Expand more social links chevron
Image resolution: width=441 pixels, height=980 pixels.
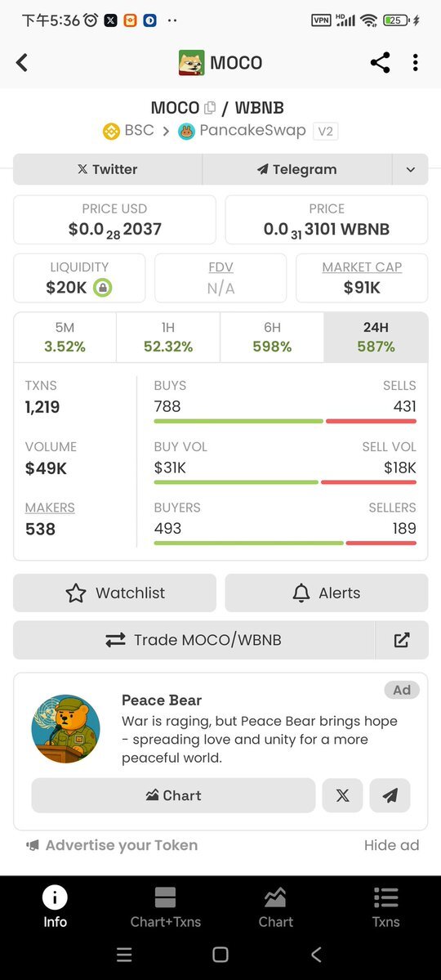(411, 169)
